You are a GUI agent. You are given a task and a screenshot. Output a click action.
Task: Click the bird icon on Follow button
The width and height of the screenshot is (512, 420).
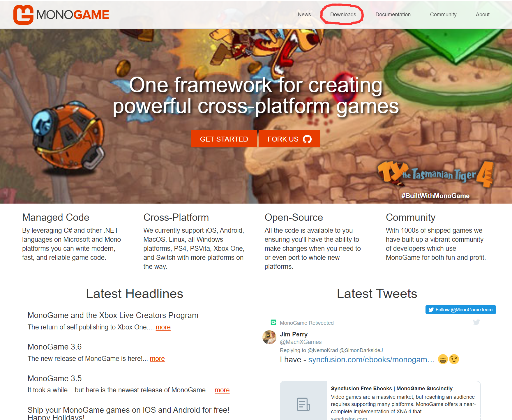(431, 310)
